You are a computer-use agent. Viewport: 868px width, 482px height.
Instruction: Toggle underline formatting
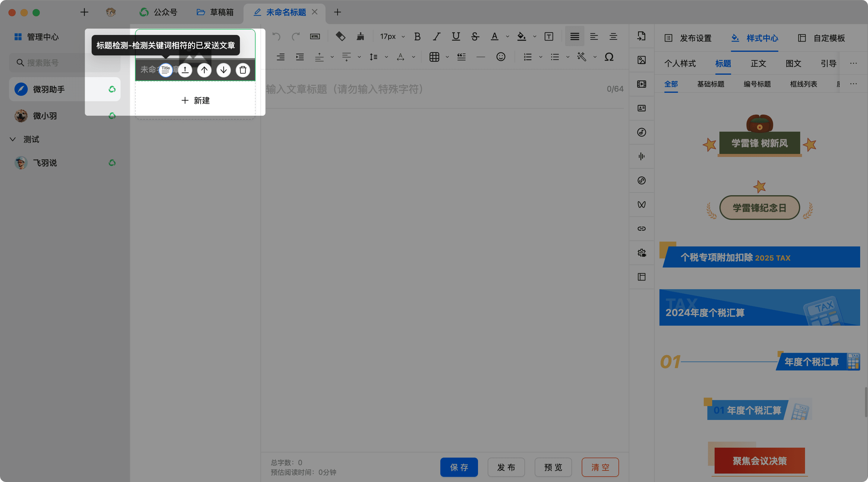[456, 36]
